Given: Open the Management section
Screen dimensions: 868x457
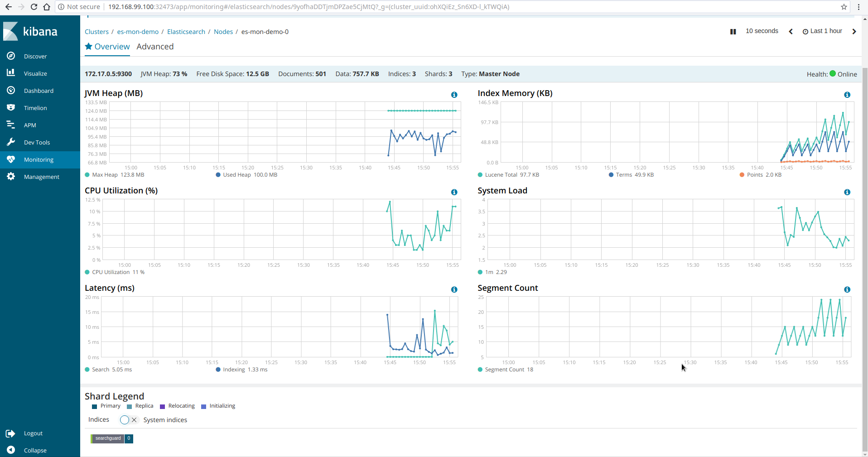Looking at the screenshot, I should (42, 176).
